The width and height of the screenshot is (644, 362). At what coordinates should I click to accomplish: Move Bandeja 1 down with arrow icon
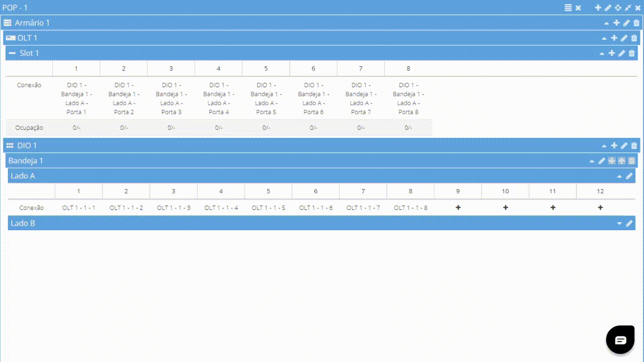coord(612,160)
